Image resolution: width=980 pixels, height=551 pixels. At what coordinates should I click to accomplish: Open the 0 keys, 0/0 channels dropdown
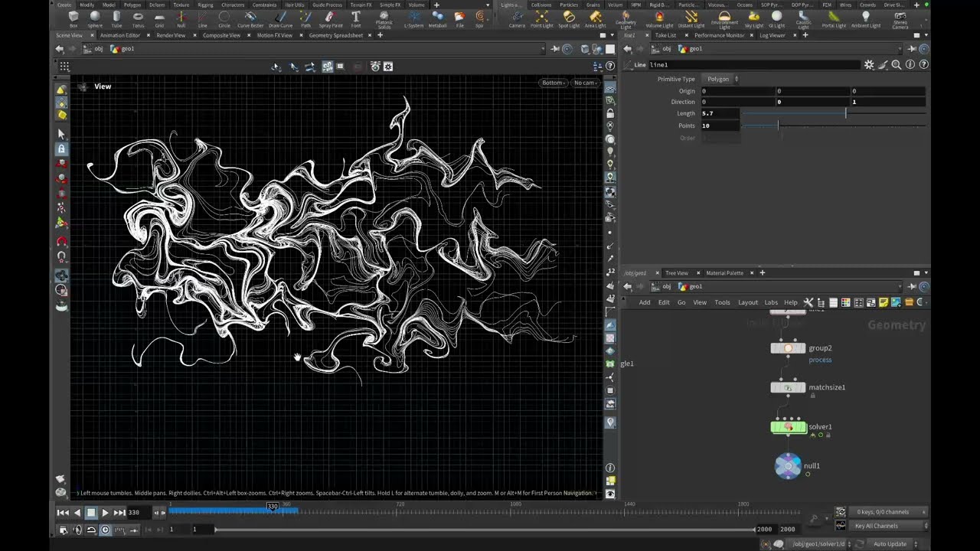tap(890, 512)
